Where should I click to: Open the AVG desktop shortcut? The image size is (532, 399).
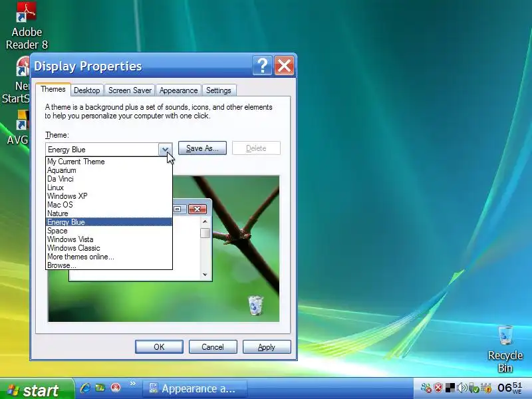pos(18,128)
